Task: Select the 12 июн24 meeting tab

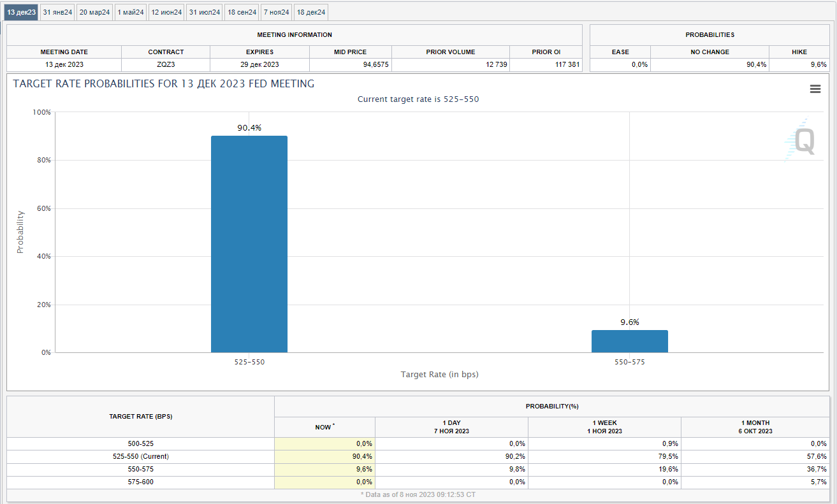Action: pos(166,12)
